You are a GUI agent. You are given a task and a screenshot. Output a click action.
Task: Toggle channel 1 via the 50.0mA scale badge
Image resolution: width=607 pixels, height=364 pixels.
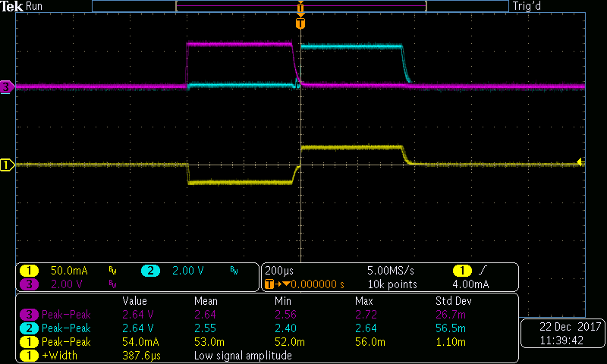[x=29, y=271]
